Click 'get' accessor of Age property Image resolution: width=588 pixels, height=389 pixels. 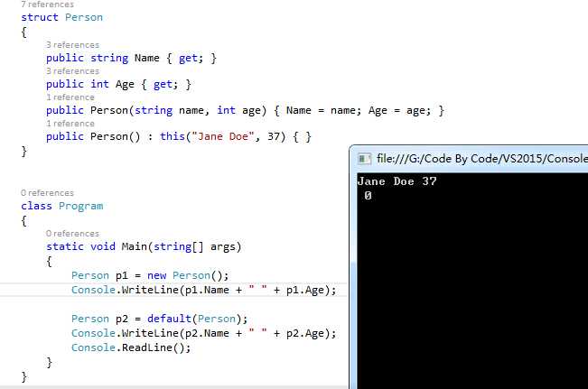tap(163, 85)
